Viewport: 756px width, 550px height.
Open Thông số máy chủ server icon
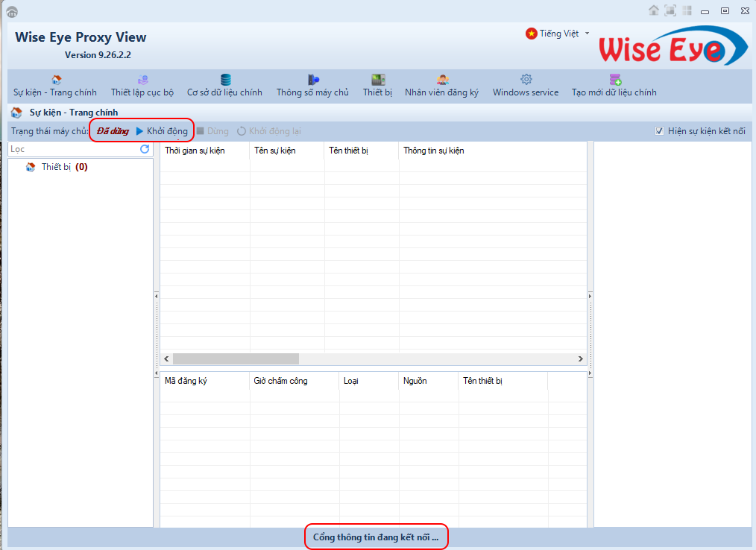(313, 80)
